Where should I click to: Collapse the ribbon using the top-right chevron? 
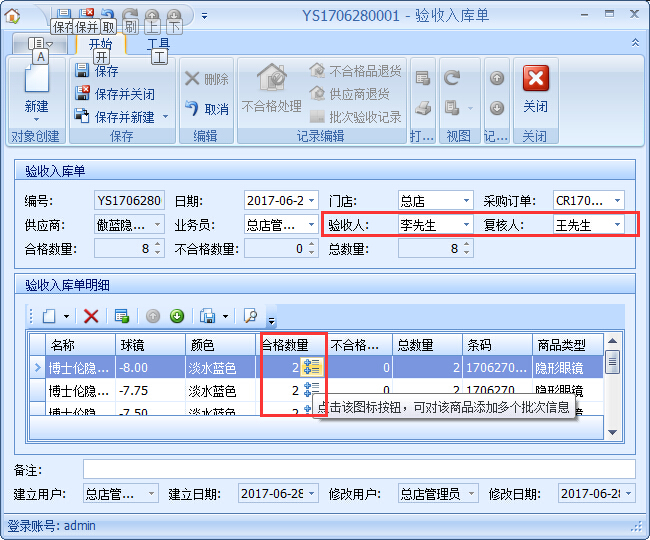635,43
